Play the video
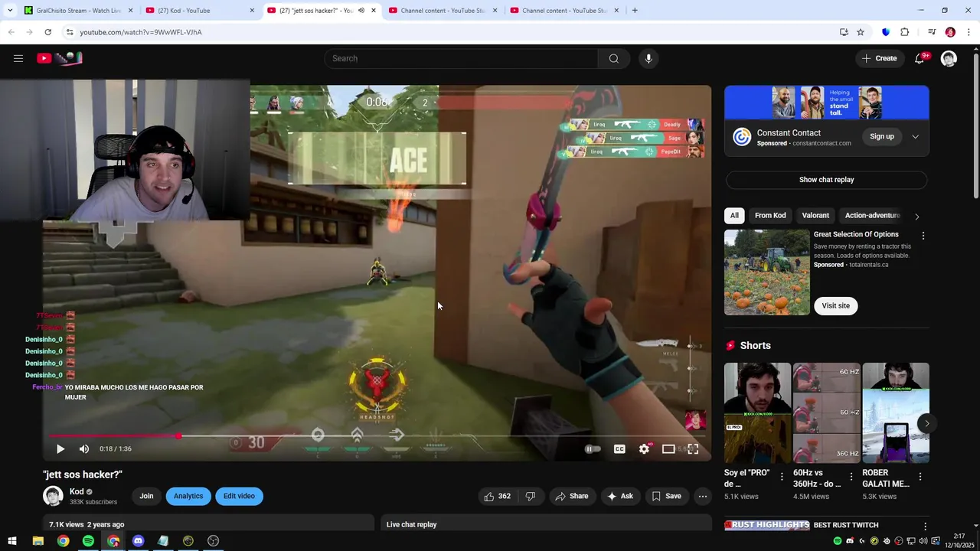Viewport: 980px width, 551px height. (x=60, y=449)
